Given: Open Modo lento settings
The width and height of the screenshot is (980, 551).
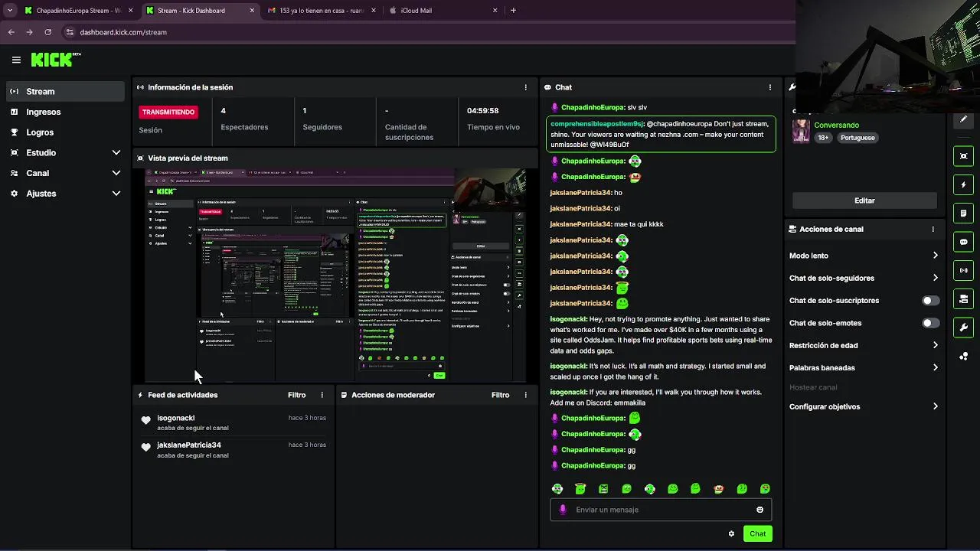Looking at the screenshot, I should pos(864,256).
